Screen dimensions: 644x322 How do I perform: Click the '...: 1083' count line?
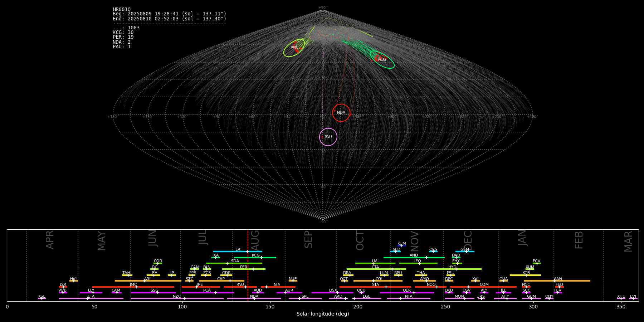(x=126, y=28)
